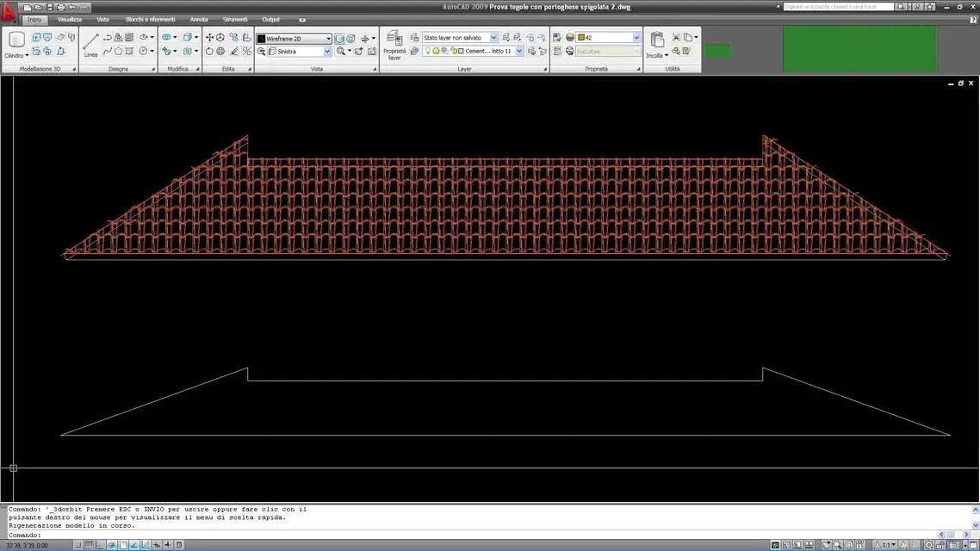980x551 pixels.
Task: Open color 42 swatch dropdown in Proprietà
Action: coord(636,38)
